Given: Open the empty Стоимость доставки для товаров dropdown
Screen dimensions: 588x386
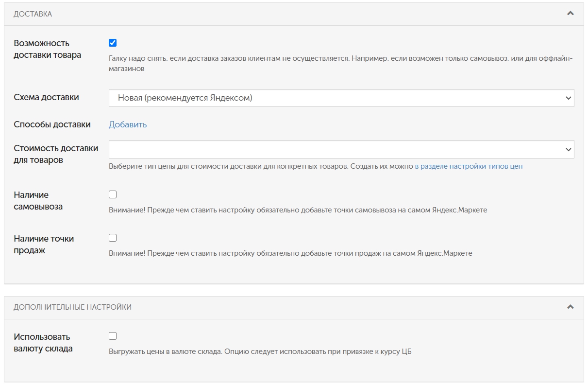Looking at the screenshot, I should 340,149.
